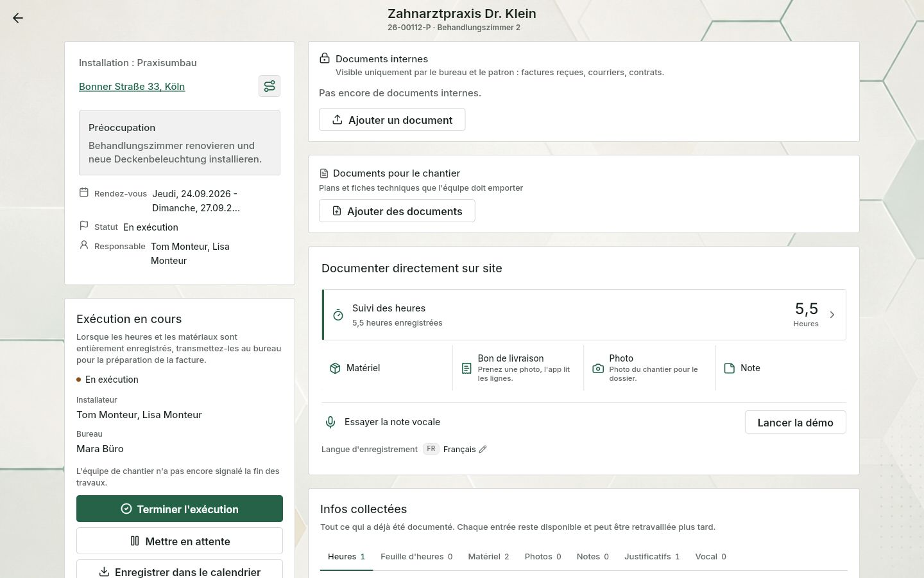924x578 pixels.
Task: Click the Mara Büro office name
Action: (100, 449)
